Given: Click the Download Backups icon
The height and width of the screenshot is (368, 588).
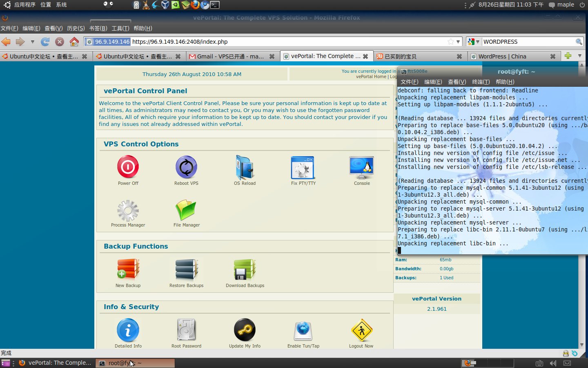Looking at the screenshot, I should (x=245, y=269).
